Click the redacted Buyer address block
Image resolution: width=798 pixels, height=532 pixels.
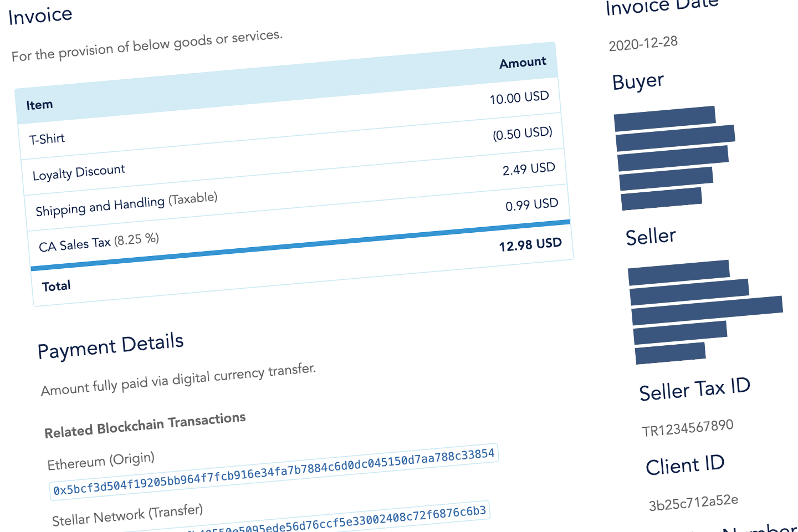tap(673, 158)
